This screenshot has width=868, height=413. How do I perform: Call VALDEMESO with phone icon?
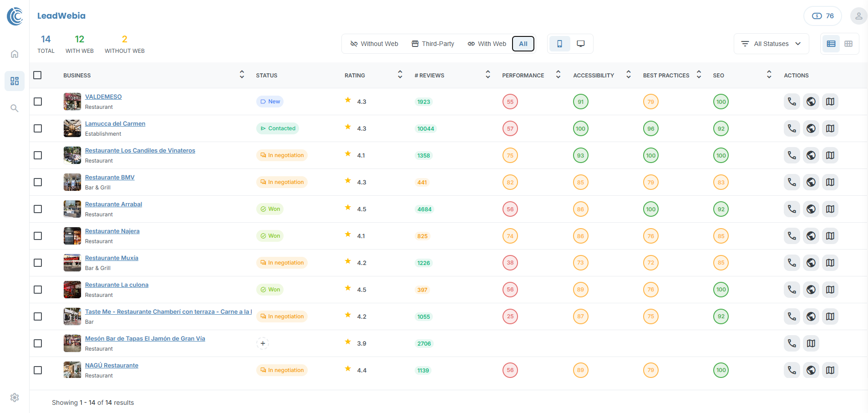[x=792, y=102]
